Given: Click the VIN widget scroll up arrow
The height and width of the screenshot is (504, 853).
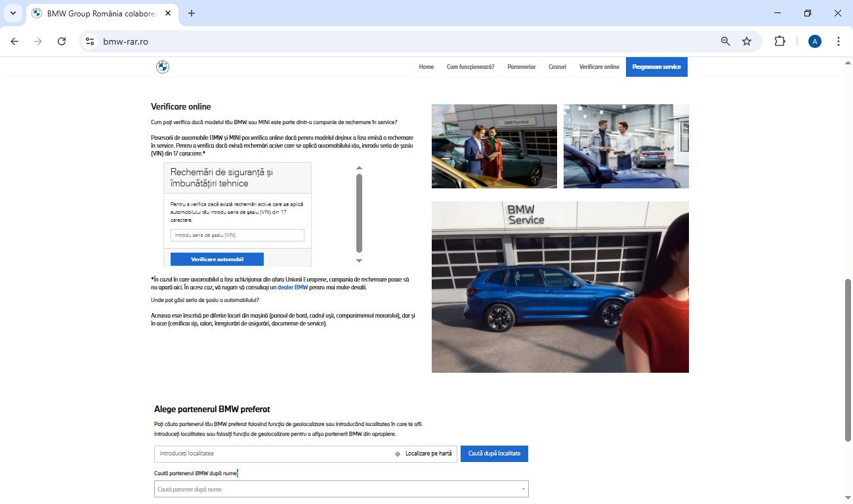Looking at the screenshot, I should tap(359, 168).
